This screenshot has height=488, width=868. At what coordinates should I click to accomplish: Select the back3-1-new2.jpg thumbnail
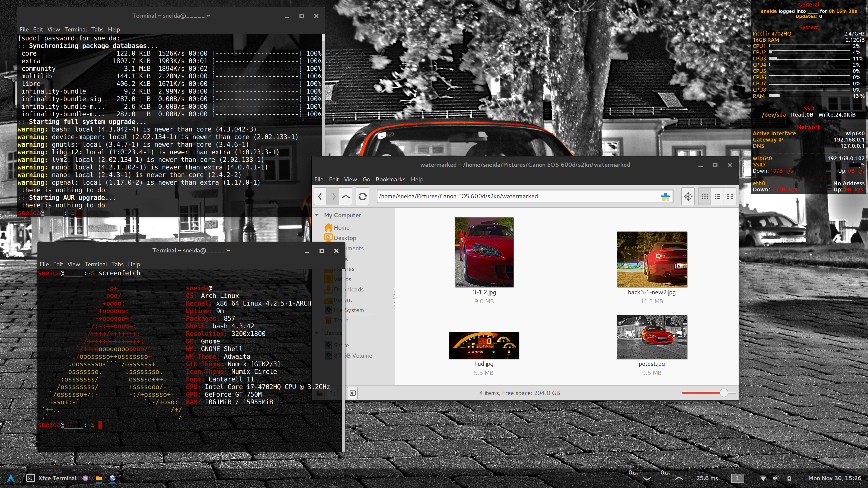pyautogui.click(x=652, y=259)
